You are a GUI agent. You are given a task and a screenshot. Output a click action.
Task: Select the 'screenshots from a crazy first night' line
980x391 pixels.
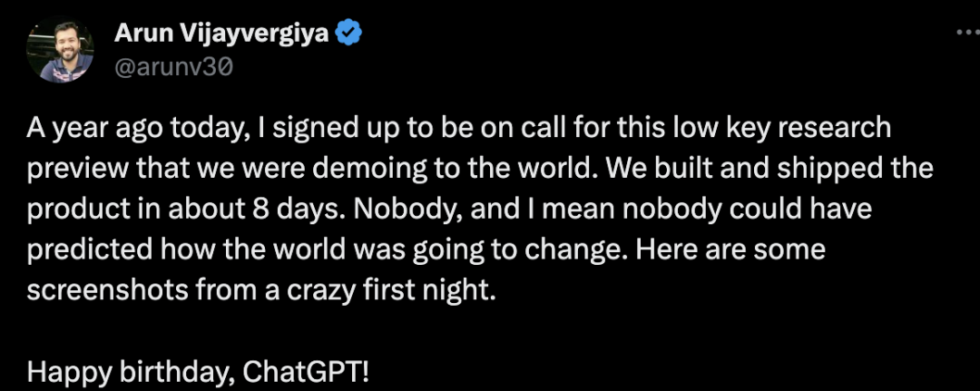pos(263,291)
